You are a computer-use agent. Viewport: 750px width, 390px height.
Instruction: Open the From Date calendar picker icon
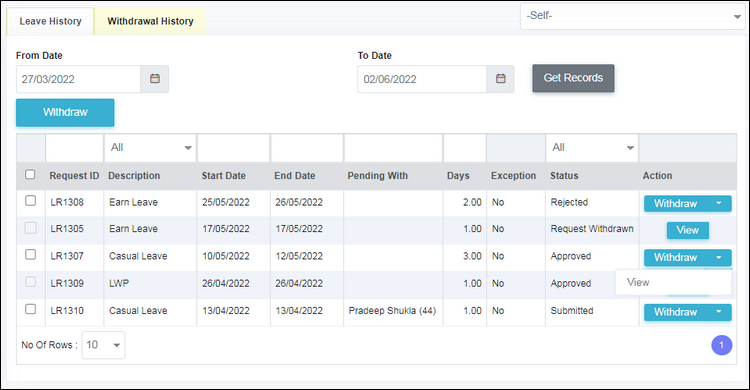[x=154, y=79]
